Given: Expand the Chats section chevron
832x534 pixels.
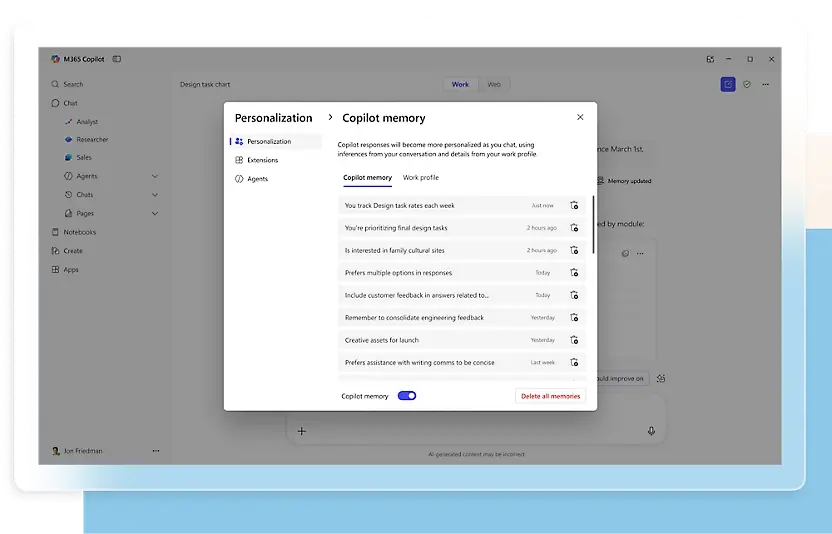Looking at the screenshot, I should coord(155,195).
